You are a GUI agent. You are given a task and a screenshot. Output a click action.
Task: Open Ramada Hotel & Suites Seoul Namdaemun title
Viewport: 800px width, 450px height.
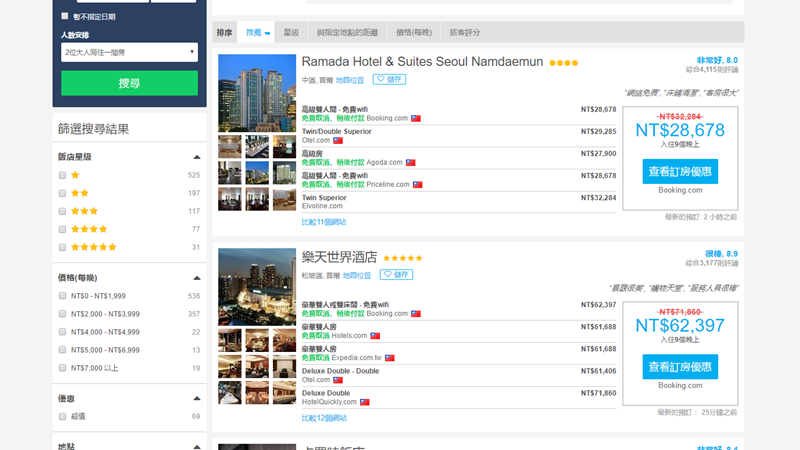tap(422, 62)
